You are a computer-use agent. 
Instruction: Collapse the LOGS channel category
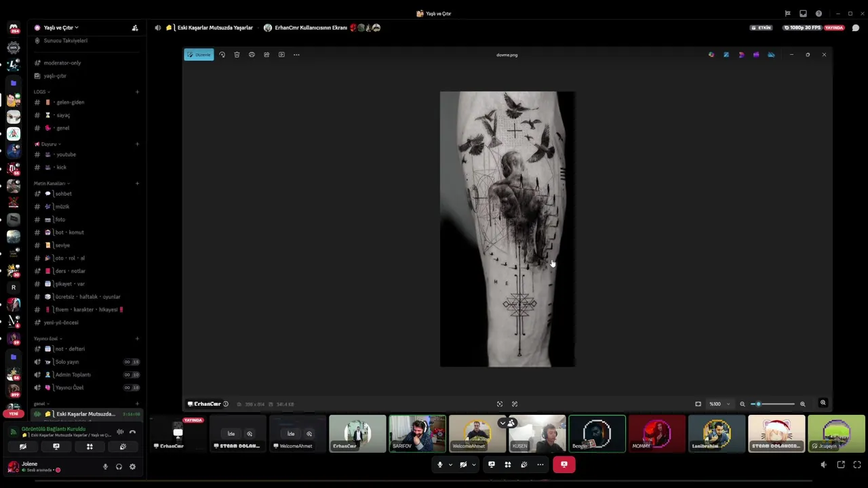pyautogui.click(x=41, y=91)
